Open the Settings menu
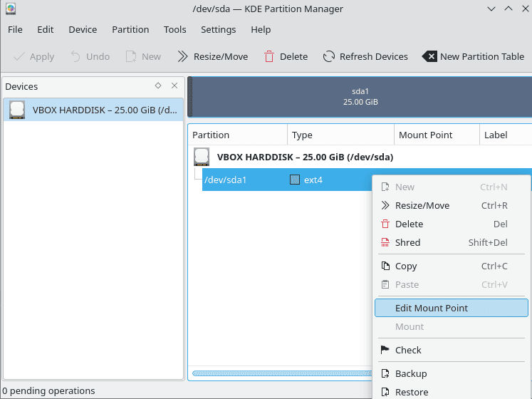 click(x=219, y=29)
